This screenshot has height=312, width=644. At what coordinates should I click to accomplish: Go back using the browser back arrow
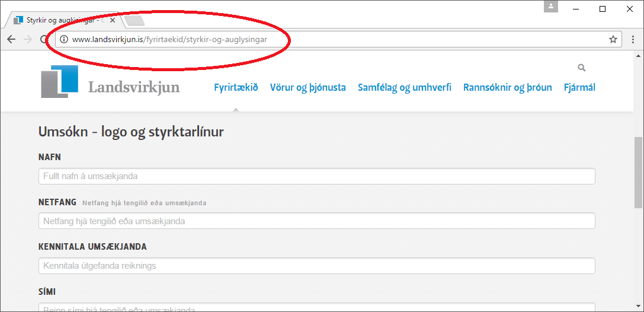click(x=11, y=40)
